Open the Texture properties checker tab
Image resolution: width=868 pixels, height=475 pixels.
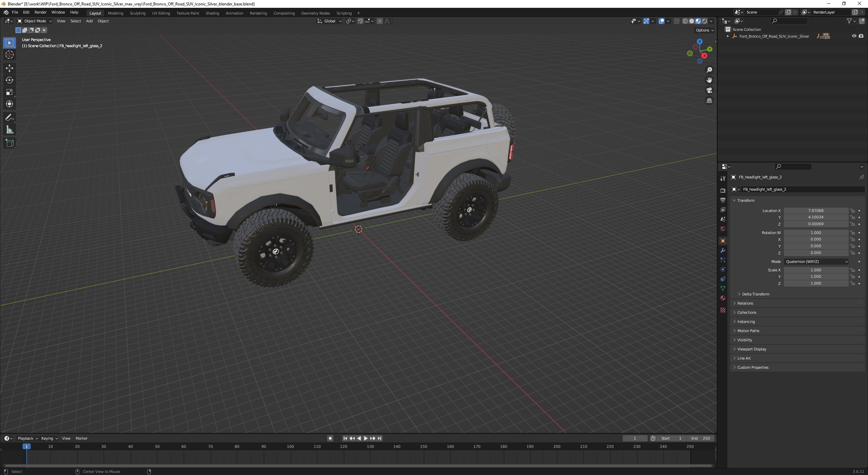click(x=723, y=310)
